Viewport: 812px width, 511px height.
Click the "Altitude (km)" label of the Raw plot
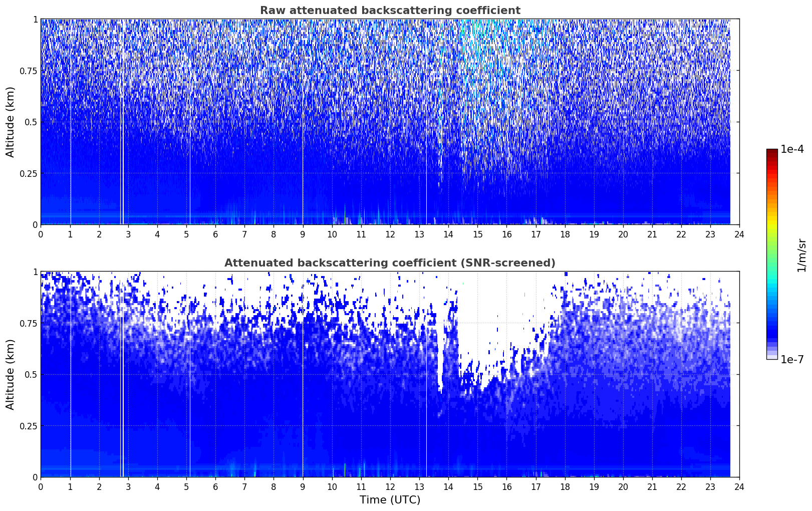(11, 122)
